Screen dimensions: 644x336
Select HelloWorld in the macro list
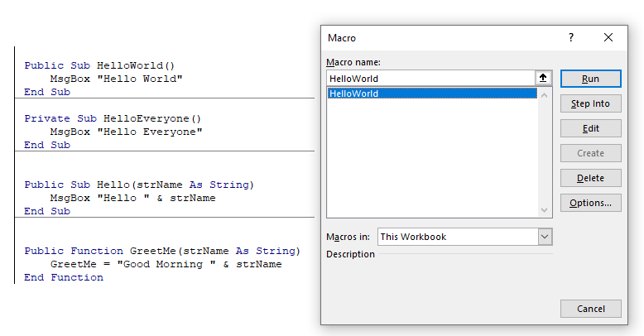[354, 94]
